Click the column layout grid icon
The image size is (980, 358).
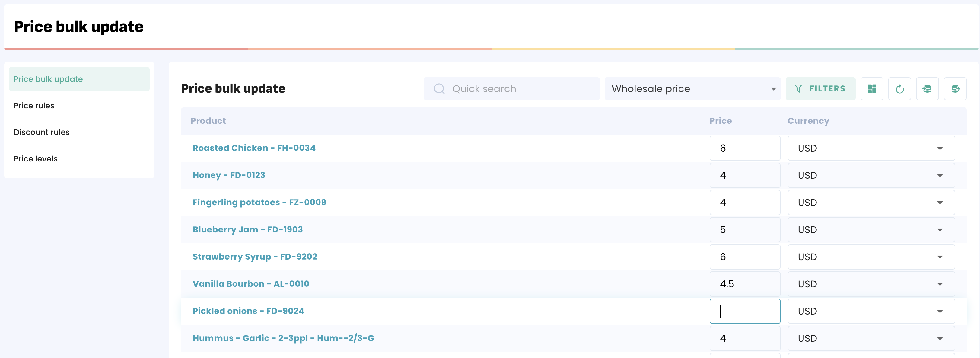(x=872, y=89)
